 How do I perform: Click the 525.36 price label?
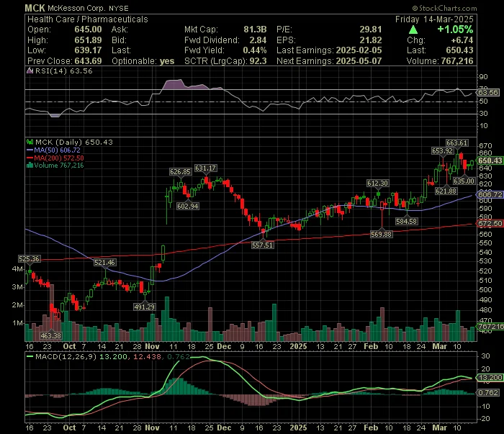(x=30, y=259)
